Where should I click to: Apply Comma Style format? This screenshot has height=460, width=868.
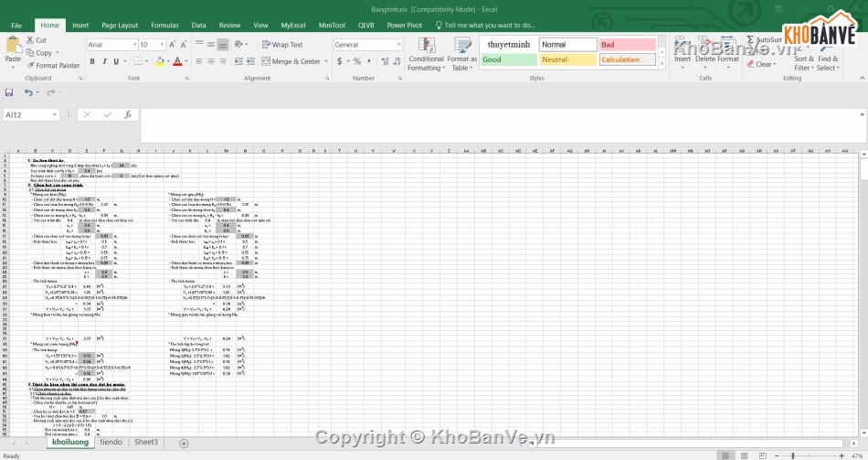coord(369,61)
